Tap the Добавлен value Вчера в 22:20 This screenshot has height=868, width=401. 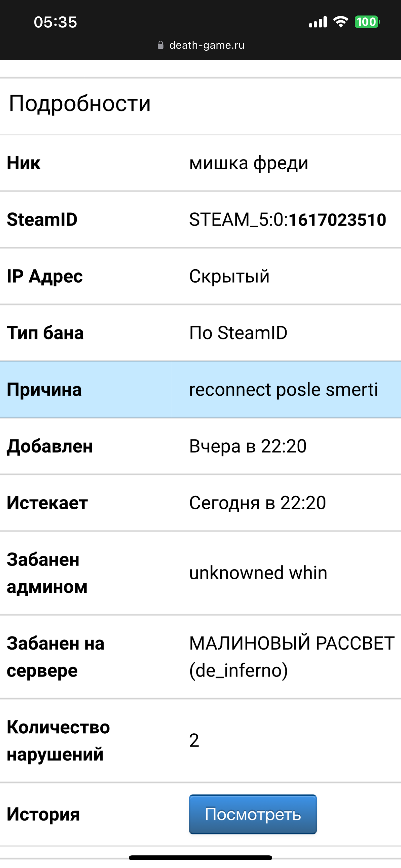(248, 446)
